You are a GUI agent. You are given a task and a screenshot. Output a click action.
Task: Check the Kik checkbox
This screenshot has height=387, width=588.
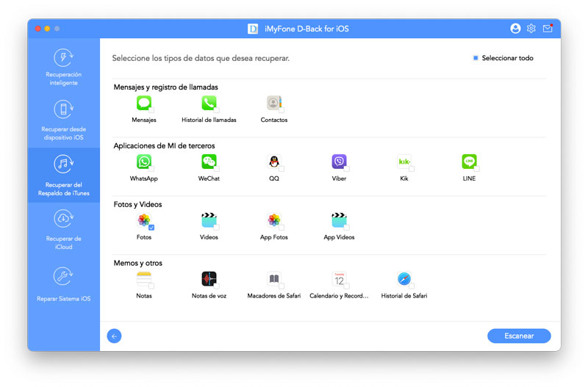coord(412,169)
